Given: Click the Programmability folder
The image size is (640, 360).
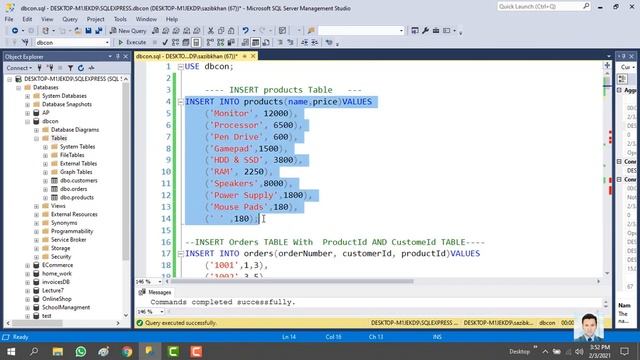Looking at the screenshot, I should [72, 231].
